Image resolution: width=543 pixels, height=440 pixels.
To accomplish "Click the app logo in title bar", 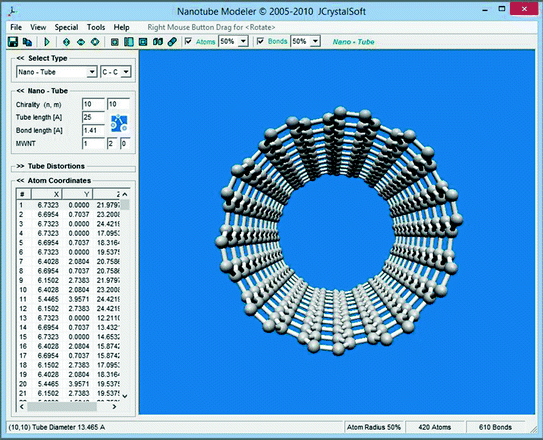I will (13, 11).
